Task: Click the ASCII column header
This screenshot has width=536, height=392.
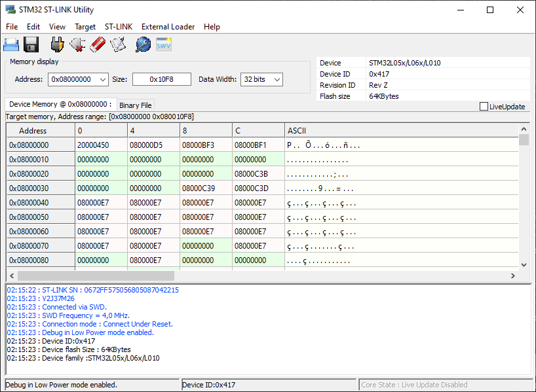Action: click(402, 130)
